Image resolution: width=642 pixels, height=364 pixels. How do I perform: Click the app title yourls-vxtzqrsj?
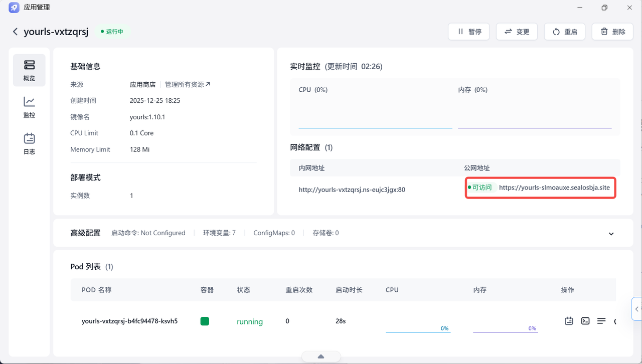click(x=56, y=32)
